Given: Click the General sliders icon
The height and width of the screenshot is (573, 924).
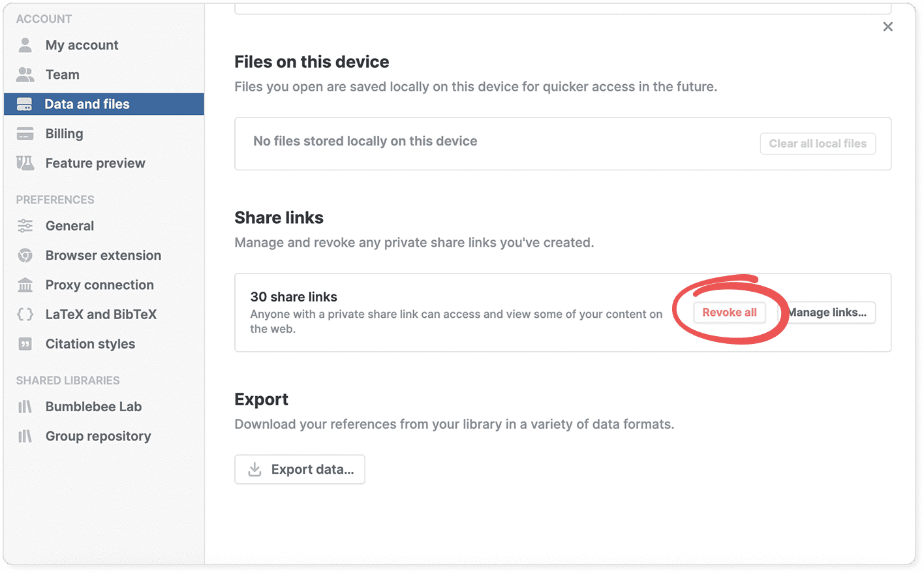Looking at the screenshot, I should pos(25,226).
